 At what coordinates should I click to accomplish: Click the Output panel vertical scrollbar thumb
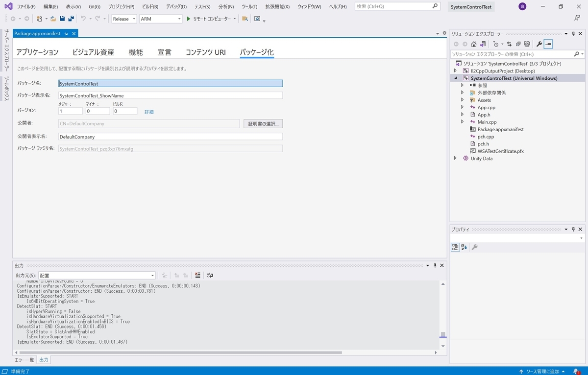tap(443, 335)
